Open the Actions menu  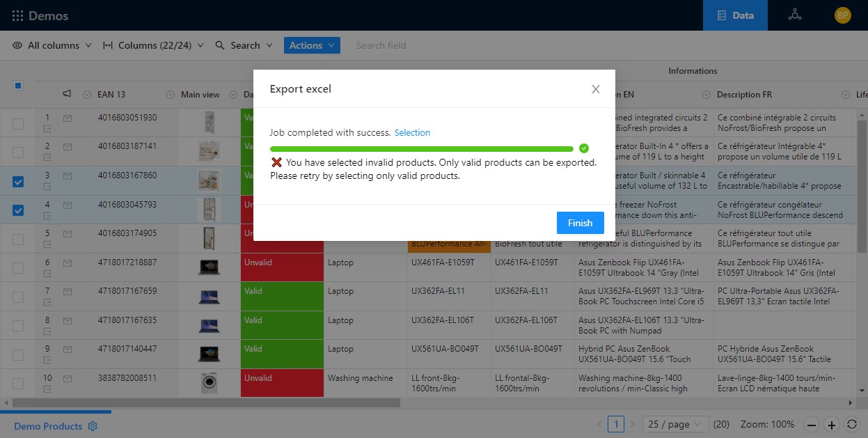tap(311, 45)
